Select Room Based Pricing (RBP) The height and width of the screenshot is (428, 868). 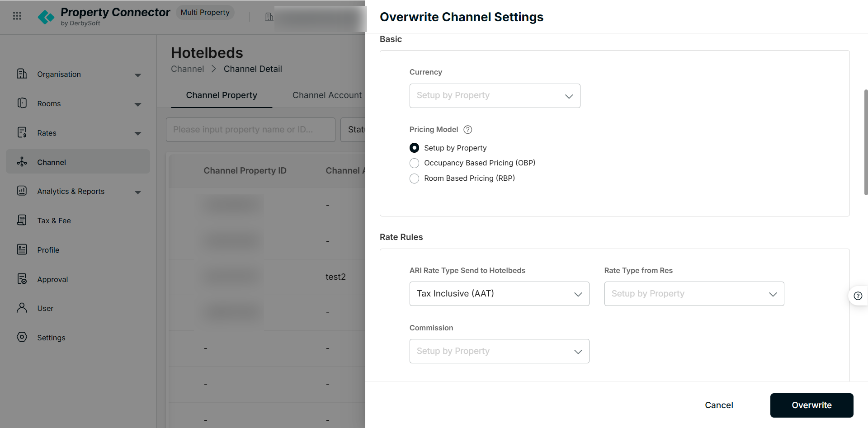click(x=414, y=179)
